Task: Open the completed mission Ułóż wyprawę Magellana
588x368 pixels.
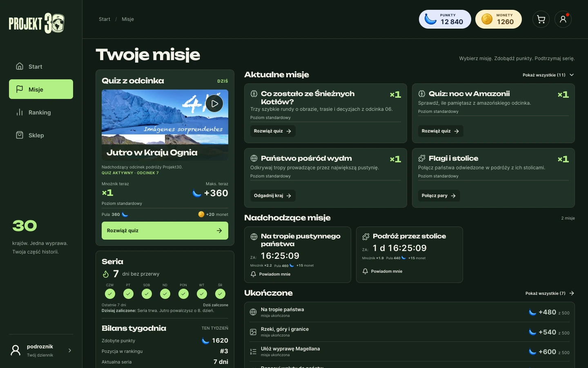Action: point(410,351)
